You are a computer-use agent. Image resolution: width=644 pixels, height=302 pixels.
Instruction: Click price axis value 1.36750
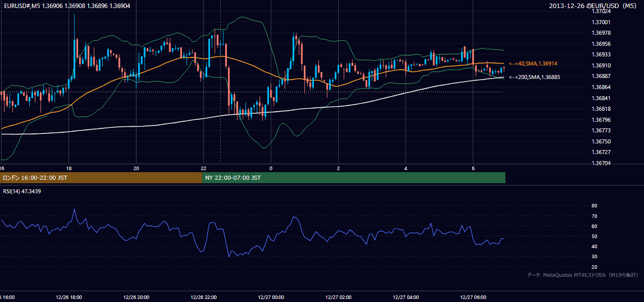601,141
